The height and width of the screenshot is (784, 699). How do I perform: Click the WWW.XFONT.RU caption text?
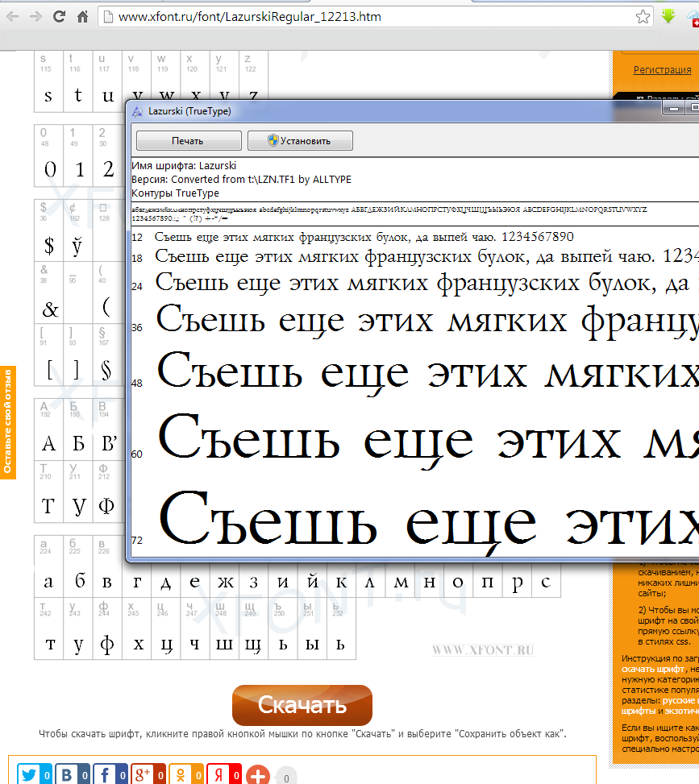(483, 650)
